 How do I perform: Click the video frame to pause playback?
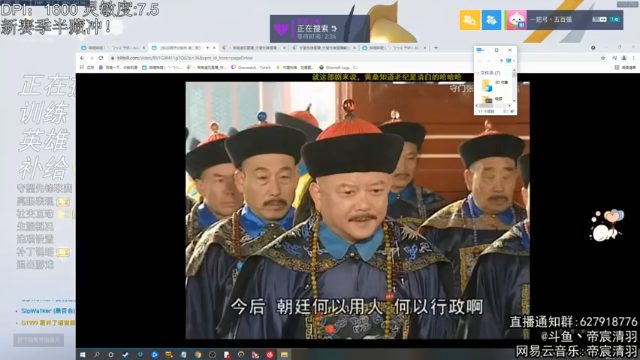point(358,210)
